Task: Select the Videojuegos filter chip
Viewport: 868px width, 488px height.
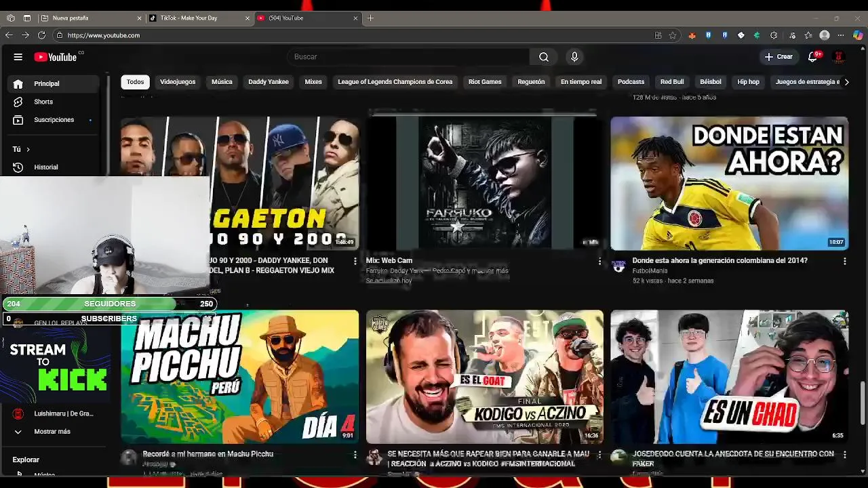Action: point(178,82)
